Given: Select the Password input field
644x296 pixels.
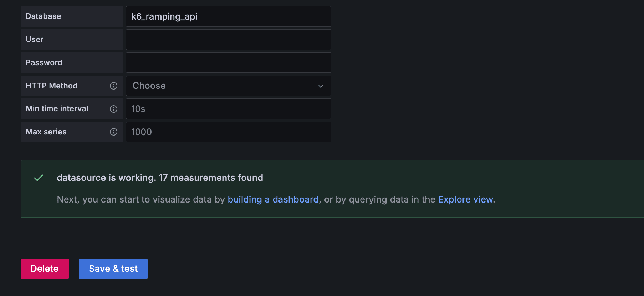Looking at the screenshot, I should [228, 63].
